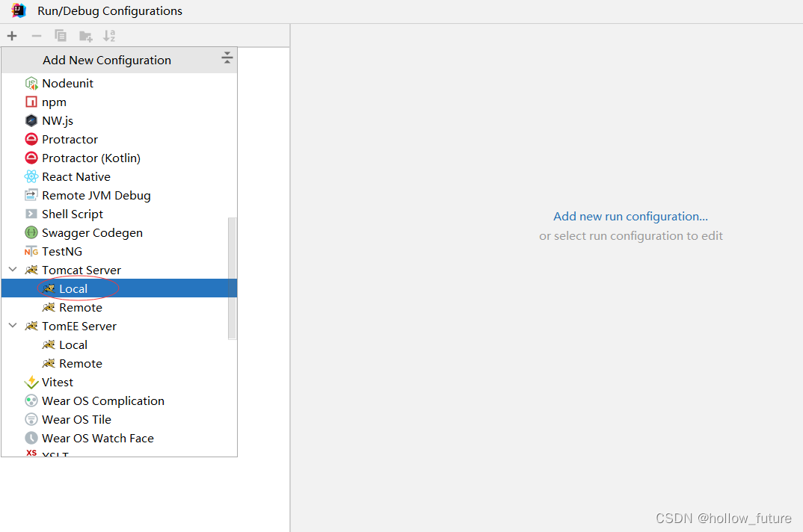Click the Protractor icon

pyautogui.click(x=31, y=139)
